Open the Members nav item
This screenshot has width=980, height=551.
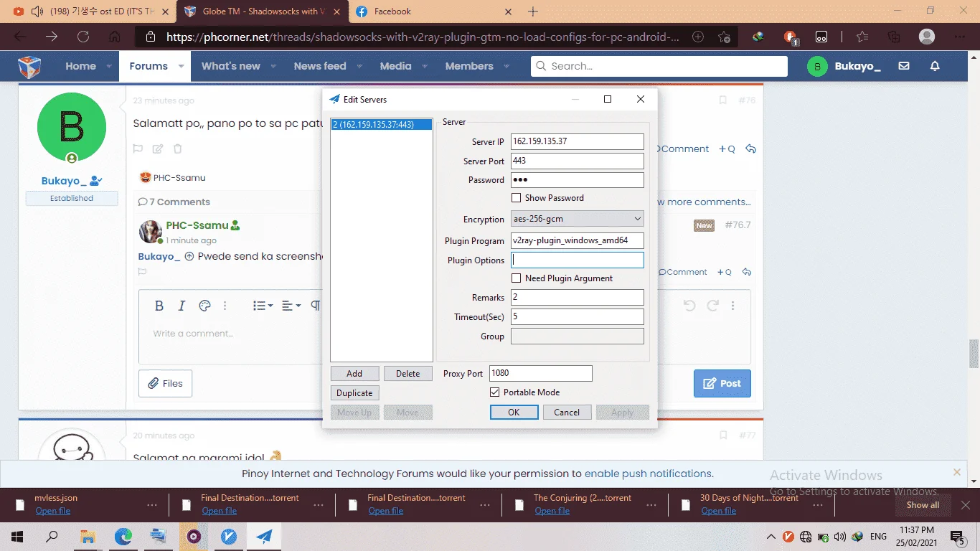[469, 66]
